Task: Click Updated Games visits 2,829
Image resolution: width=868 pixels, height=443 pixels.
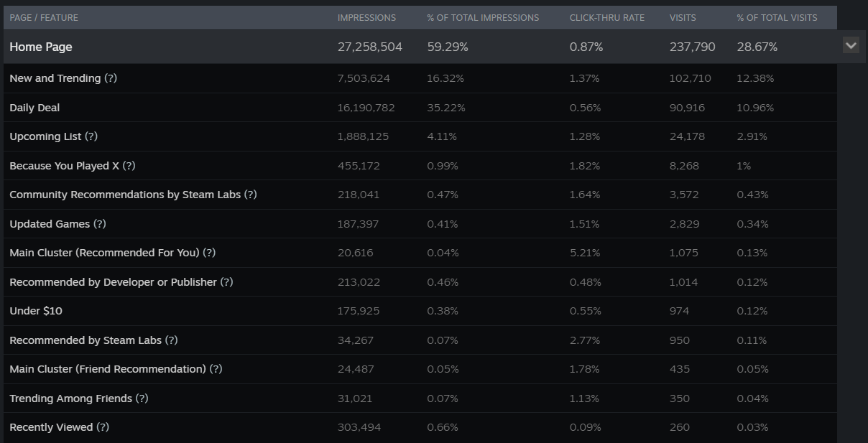Action: (x=684, y=224)
